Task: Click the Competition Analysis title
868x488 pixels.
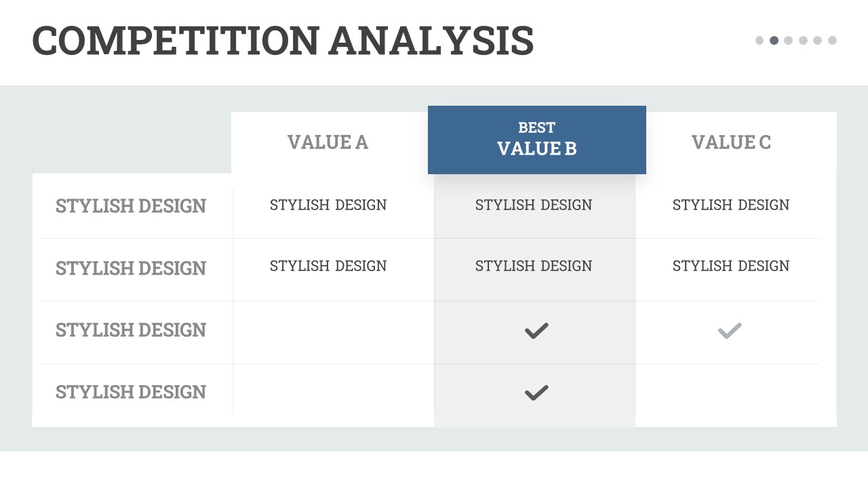Action: click(x=283, y=41)
